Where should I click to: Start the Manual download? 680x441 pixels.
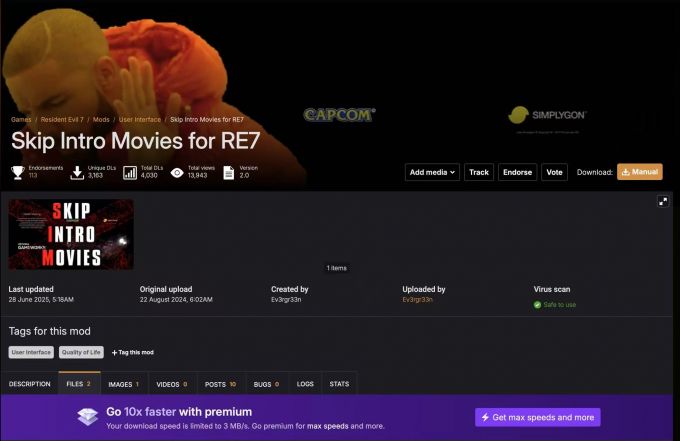click(x=640, y=172)
